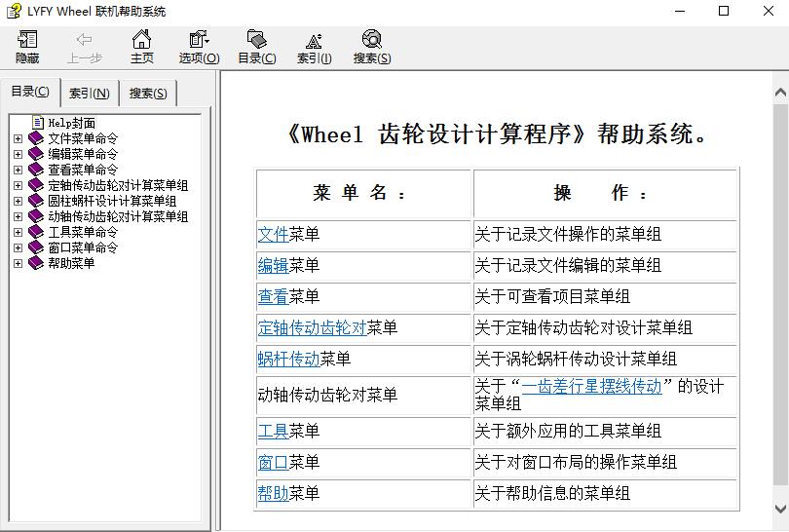Click the content pane vertical scrollbar

779,292
